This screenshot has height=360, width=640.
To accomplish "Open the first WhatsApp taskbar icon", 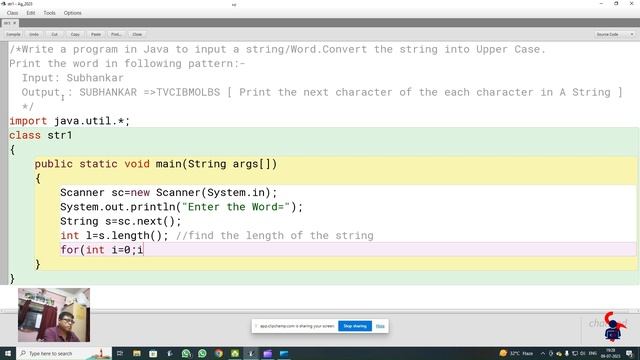I will pyautogui.click(x=186, y=353).
